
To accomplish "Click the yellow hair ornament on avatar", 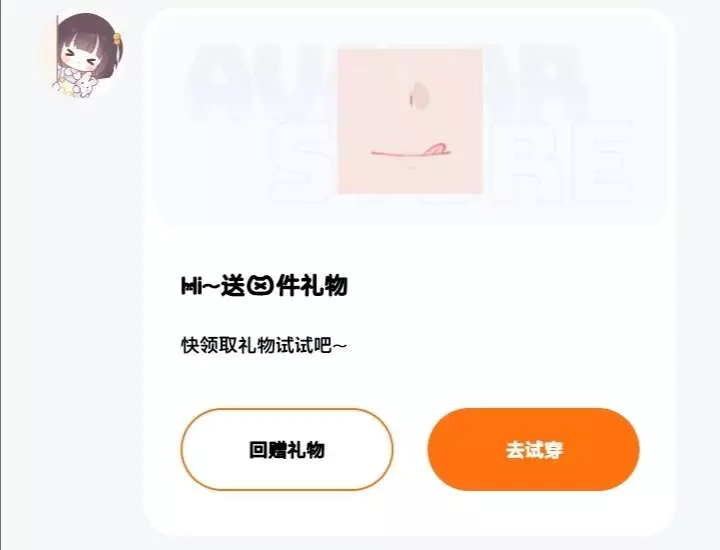I will (x=118, y=39).
